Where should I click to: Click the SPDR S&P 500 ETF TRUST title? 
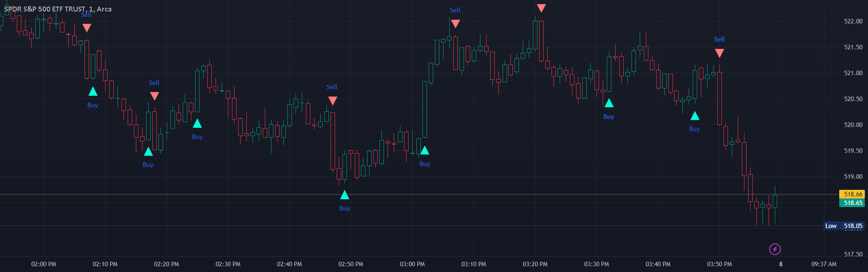coord(58,9)
